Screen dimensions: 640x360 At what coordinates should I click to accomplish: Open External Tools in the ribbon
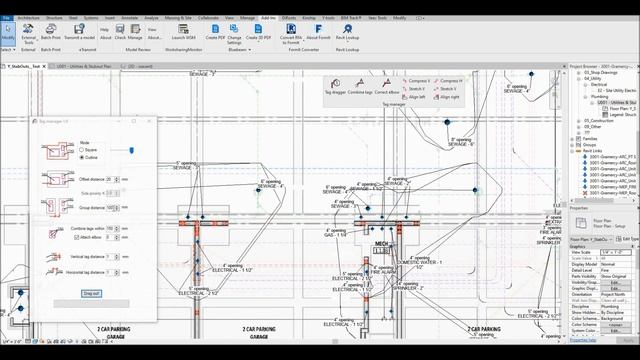[x=28, y=33]
